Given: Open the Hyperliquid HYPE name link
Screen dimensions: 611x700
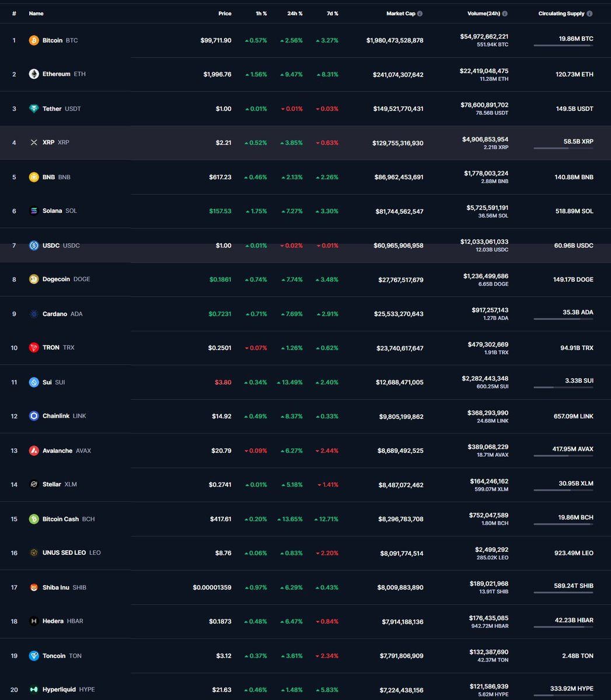Looking at the screenshot, I should click(x=69, y=689).
